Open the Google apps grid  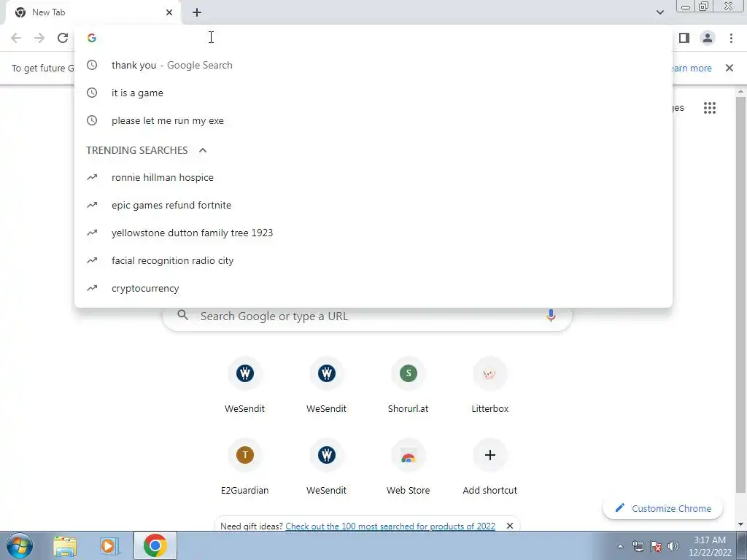click(709, 108)
